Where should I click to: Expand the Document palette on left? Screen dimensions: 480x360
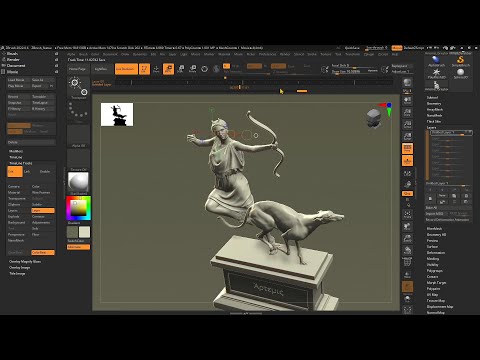click(x=16, y=66)
